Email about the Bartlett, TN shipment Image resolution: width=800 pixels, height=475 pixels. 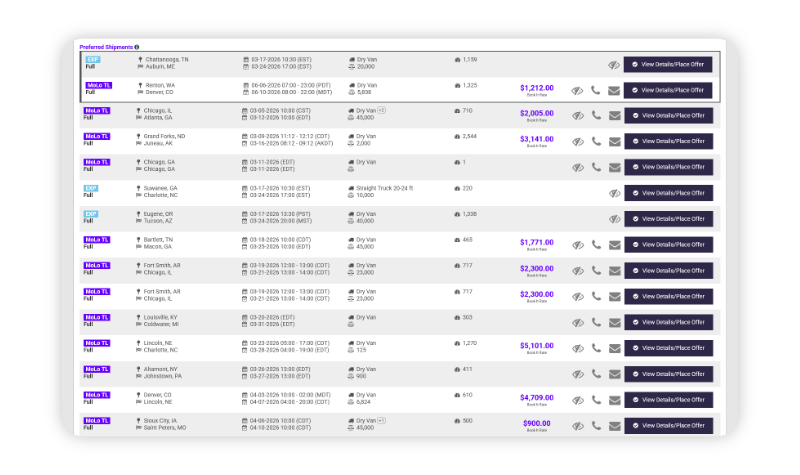pos(615,245)
